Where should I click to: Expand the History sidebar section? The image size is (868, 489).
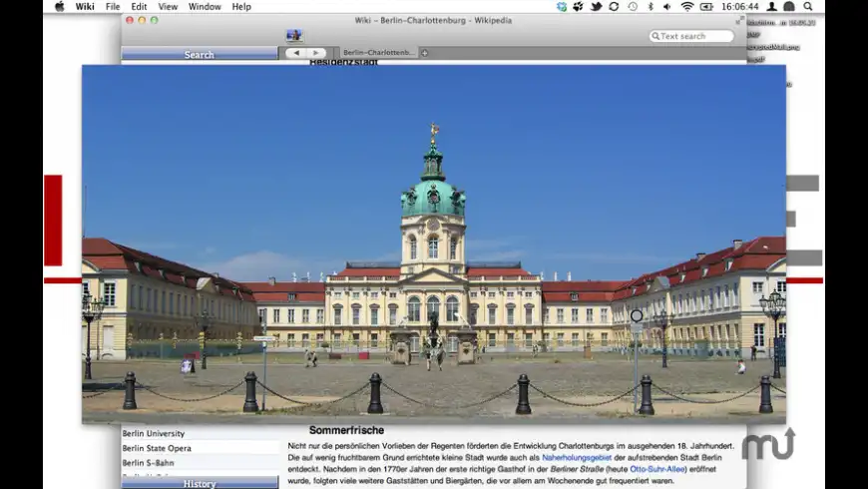click(x=200, y=483)
